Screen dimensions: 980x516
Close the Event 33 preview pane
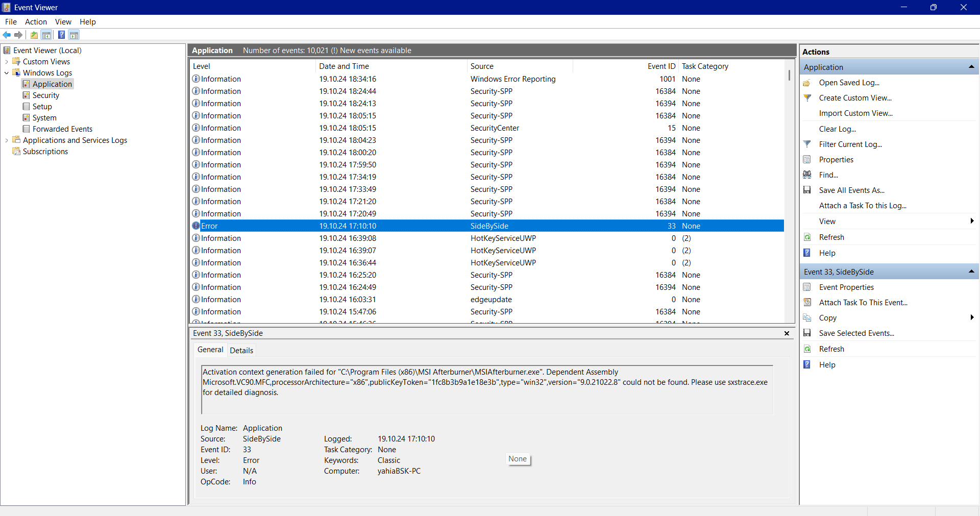click(787, 333)
